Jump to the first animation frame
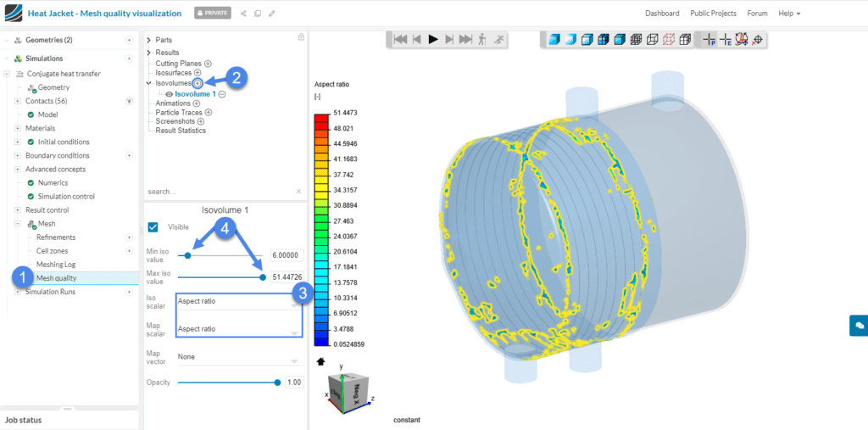Viewport: 868px width, 430px height. click(400, 39)
